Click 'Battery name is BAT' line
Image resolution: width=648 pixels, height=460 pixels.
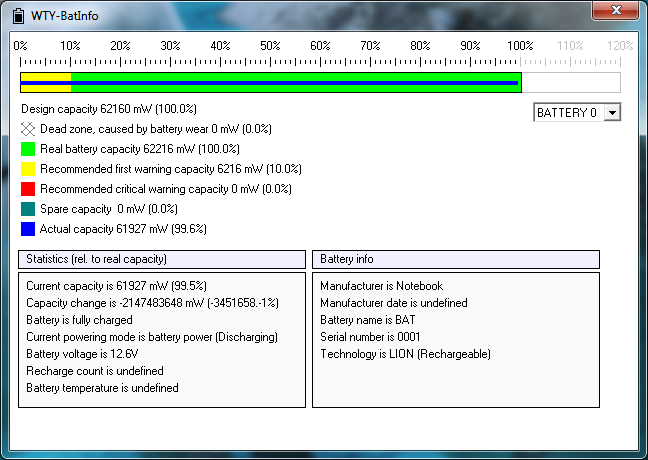368,320
